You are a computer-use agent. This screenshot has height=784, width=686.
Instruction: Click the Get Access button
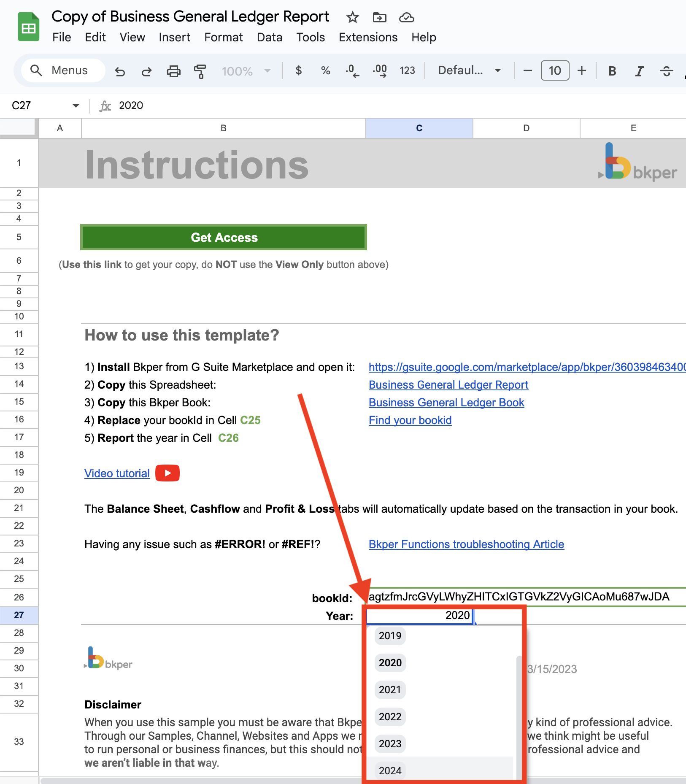(223, 237)
